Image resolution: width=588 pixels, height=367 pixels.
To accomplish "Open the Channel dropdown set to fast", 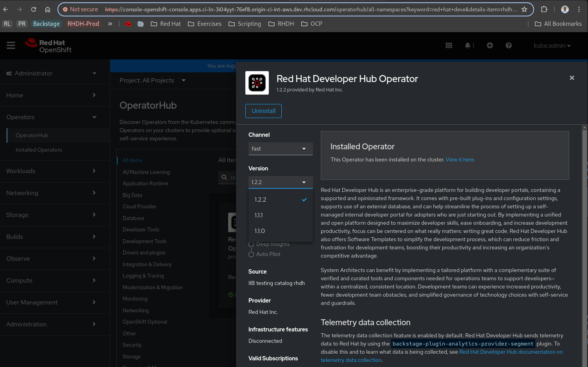I will point(280,149).
